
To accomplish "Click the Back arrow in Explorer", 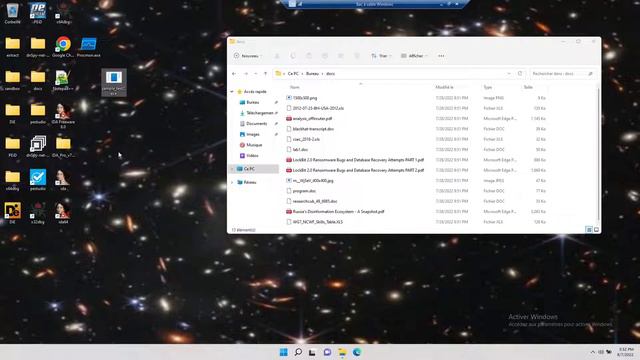I will [234, 74].
